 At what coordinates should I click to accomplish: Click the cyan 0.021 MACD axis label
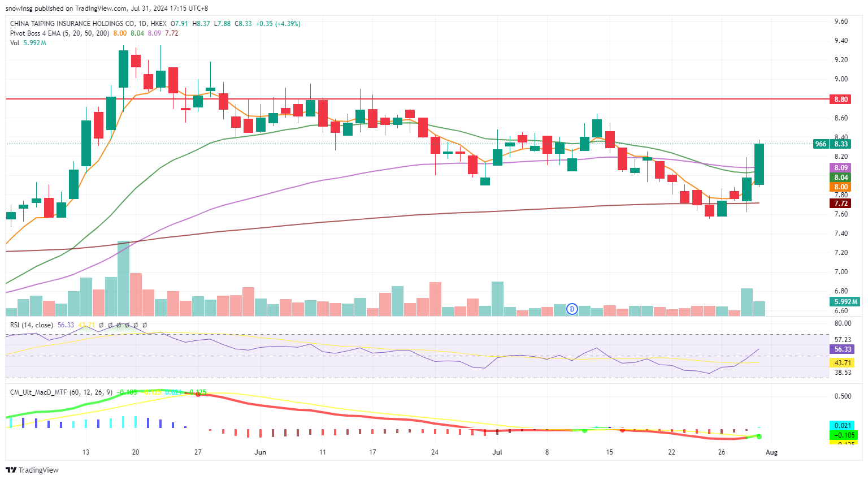(843, 425)
